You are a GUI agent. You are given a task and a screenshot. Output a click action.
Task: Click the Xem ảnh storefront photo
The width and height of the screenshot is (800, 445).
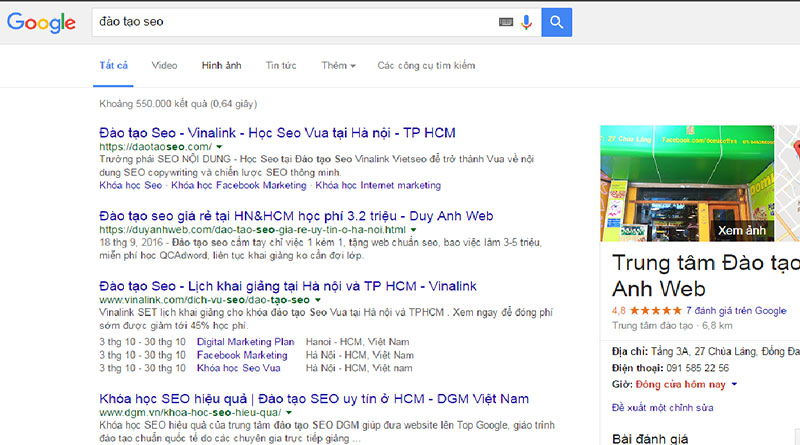(687, 183)
